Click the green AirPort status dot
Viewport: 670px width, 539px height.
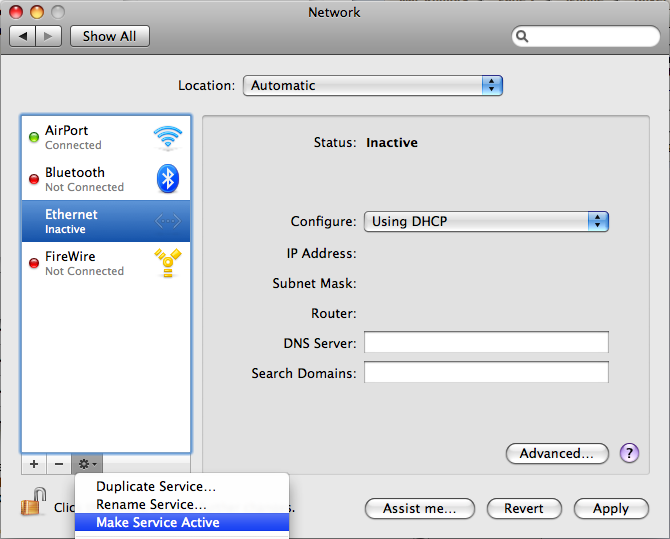[x=34, y=137]
